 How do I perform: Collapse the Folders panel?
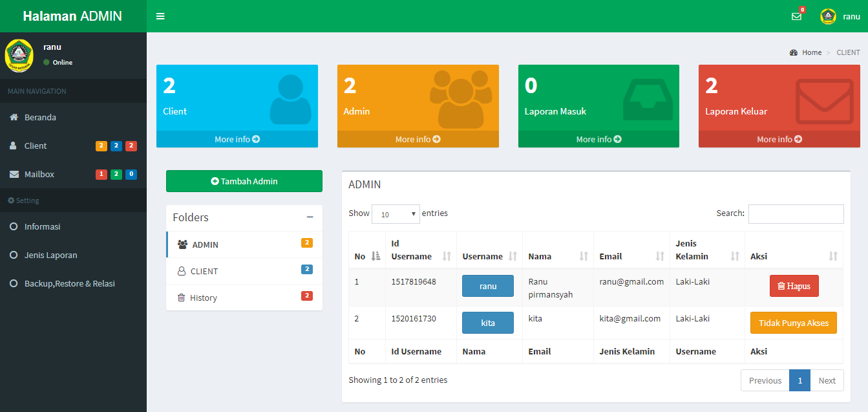[x=310, y=217]
